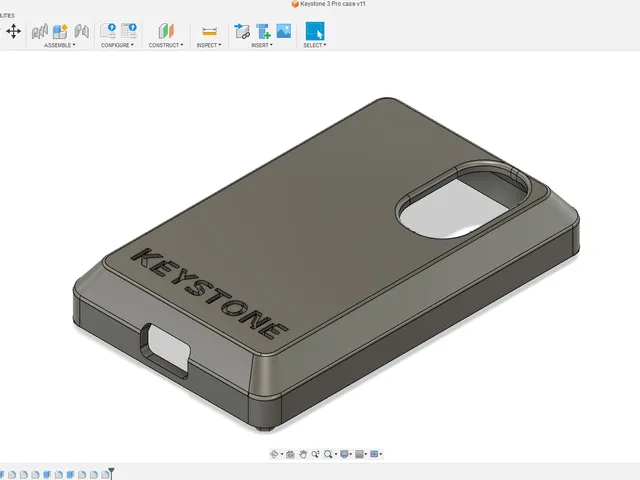Select the Construct plane tool icon
This screenshot has width=640, height=480.
(x=166, y=31)
